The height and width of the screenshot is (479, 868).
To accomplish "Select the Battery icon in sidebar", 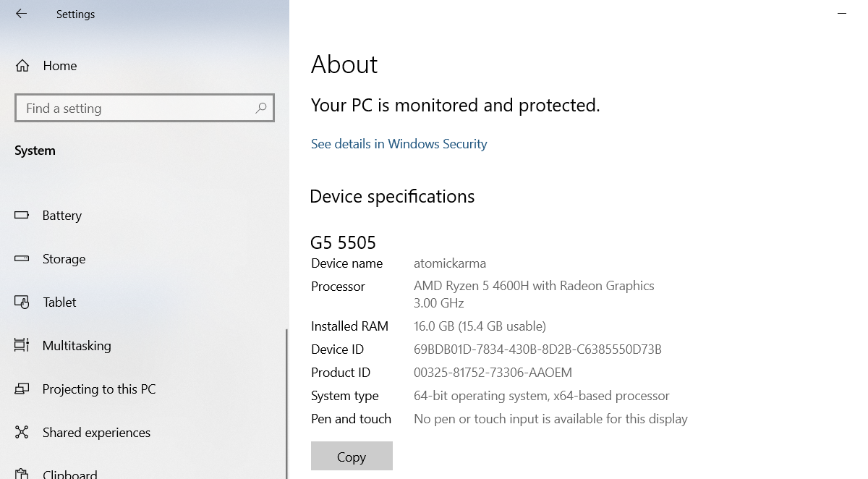I will (21, 215).
